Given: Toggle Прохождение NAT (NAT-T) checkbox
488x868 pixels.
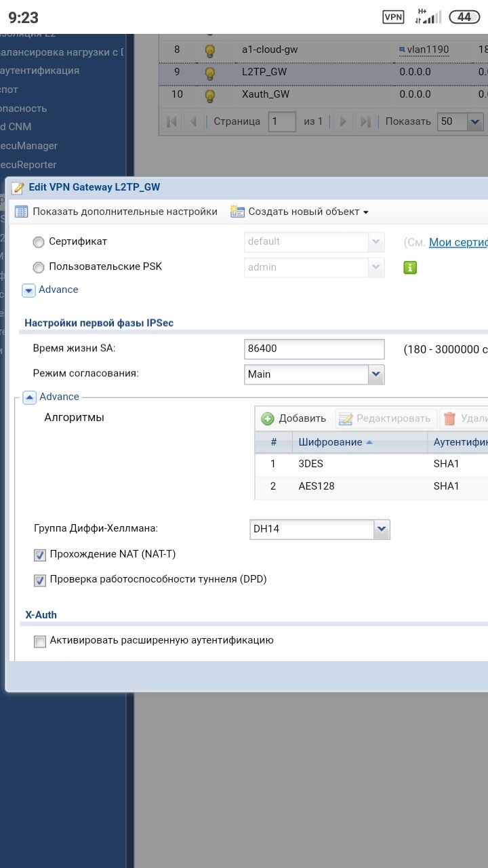Looking at the screenshot, I should pyautogui.click(x=39, y=555).
